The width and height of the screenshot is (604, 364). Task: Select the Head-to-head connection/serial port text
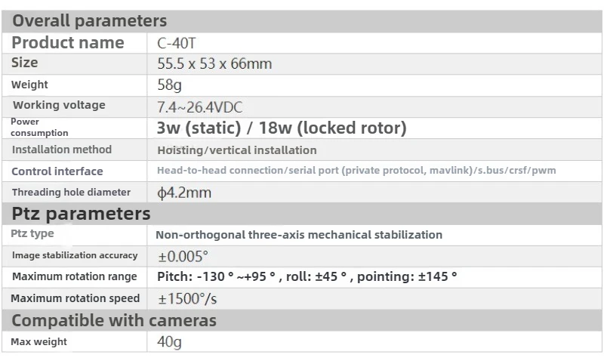pyautogui.click(x=356, y=171)
